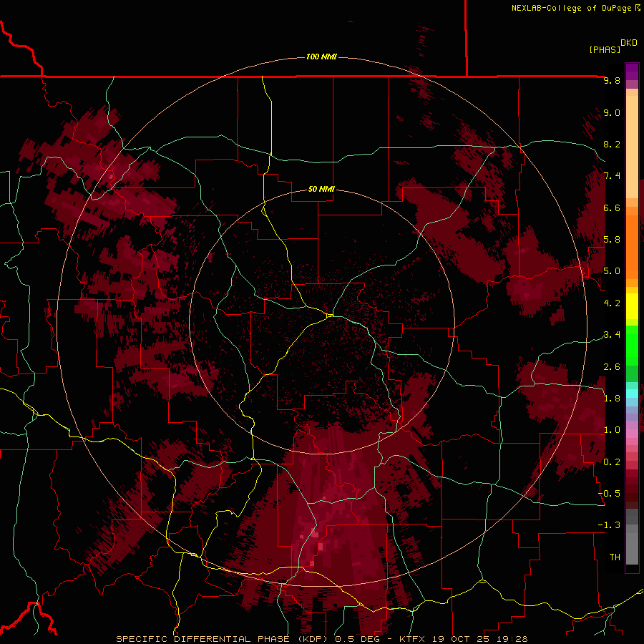644x644 pixels.
Task: Click the 3.4 value on color scale
Action: pyautogui.click(x=612, y=335)
